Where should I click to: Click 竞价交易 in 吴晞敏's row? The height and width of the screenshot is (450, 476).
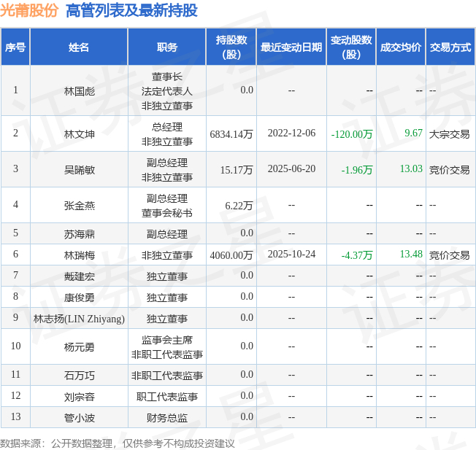coord(449,170)
